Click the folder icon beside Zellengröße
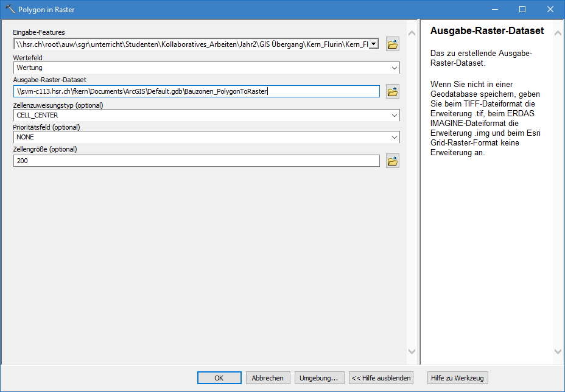Viewport: 565px width, 392px height. [x=393, y=161]
